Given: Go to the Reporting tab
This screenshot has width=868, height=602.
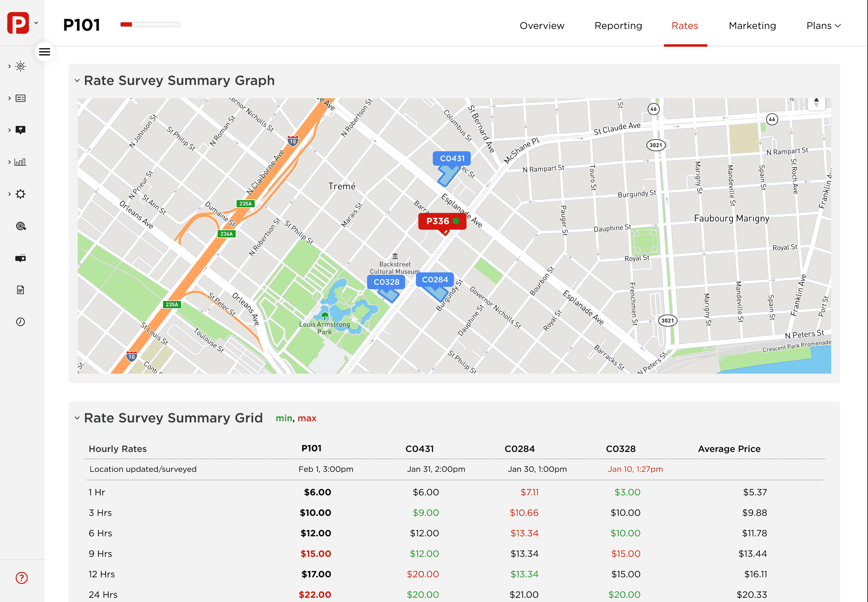Looking at the screenshot, I should point(618,26).
